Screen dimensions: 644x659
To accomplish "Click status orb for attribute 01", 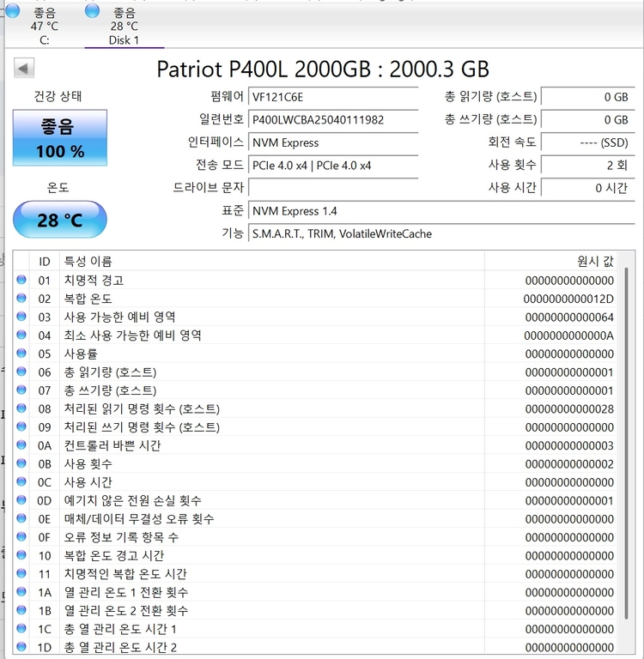I will (21, 280).
